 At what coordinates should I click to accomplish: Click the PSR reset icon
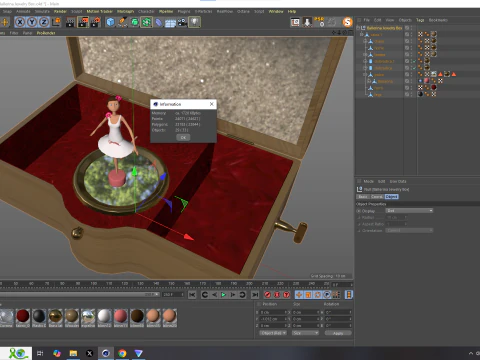tap(319, 22)
